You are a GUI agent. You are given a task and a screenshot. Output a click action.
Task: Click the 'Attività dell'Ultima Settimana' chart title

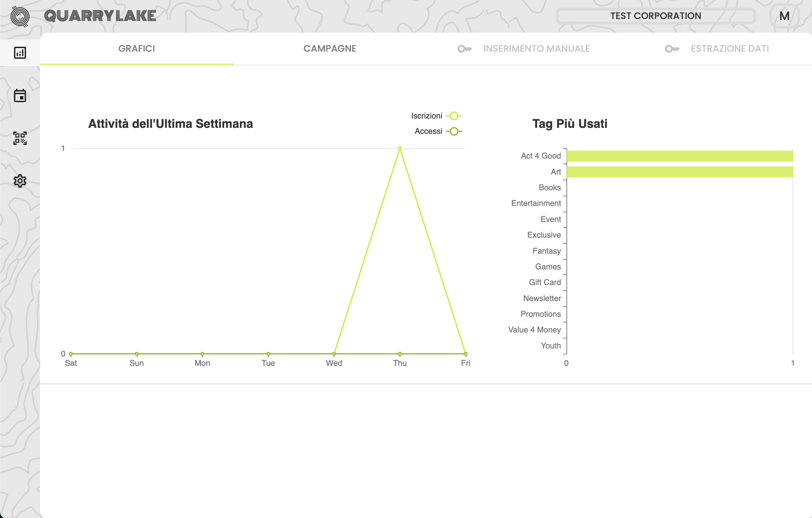(x=170, y=124)
